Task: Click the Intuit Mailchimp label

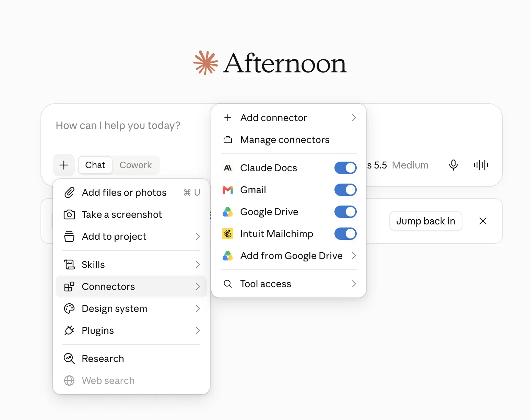Action: coord(277,234)
